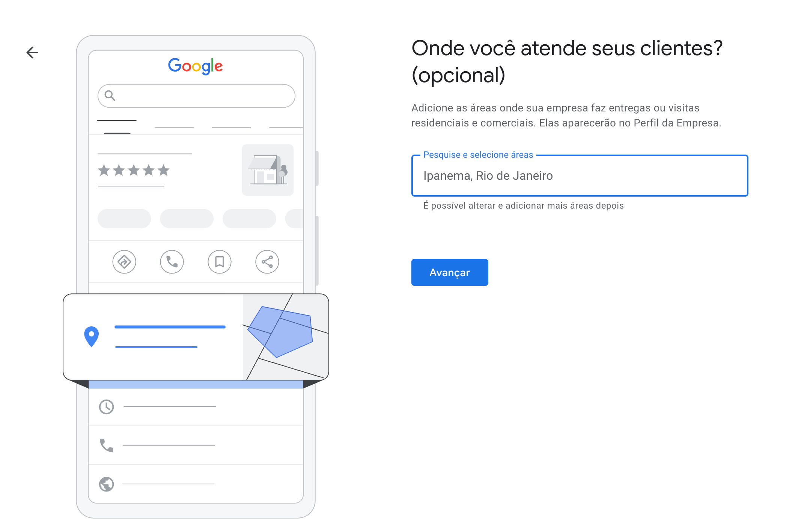Click the back arrow icon
804x532 pixels.
tap(33, 53)
